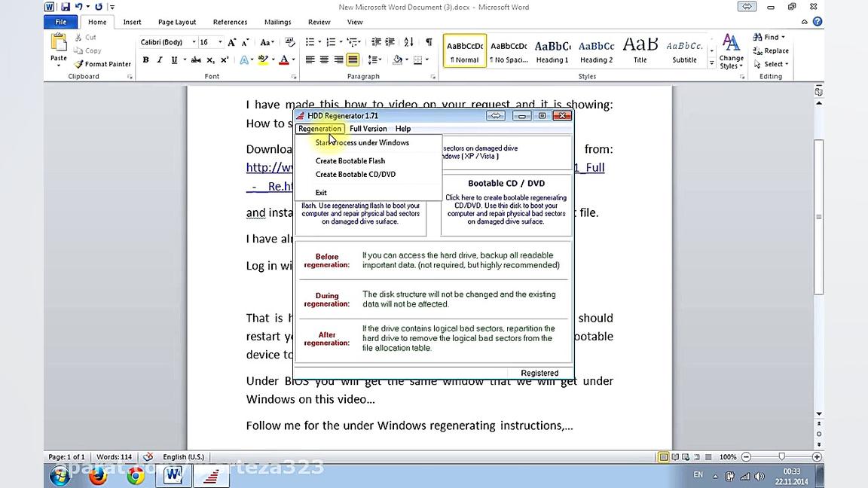Viewport: 868px width, 488px height.
Task: Click the Undo arrow in Quick Access toolbar
Action: (x=78, y=7)
